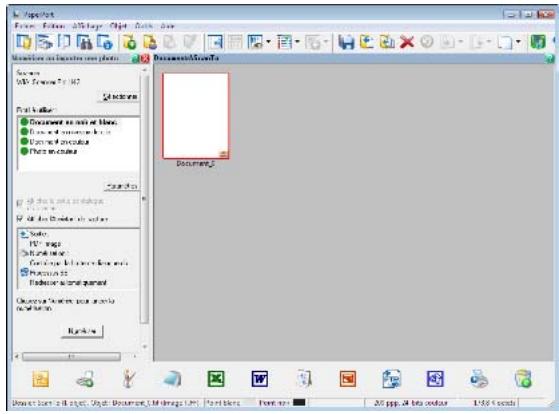
Task: Open the Outils menu
Action: tap(144, 26)
